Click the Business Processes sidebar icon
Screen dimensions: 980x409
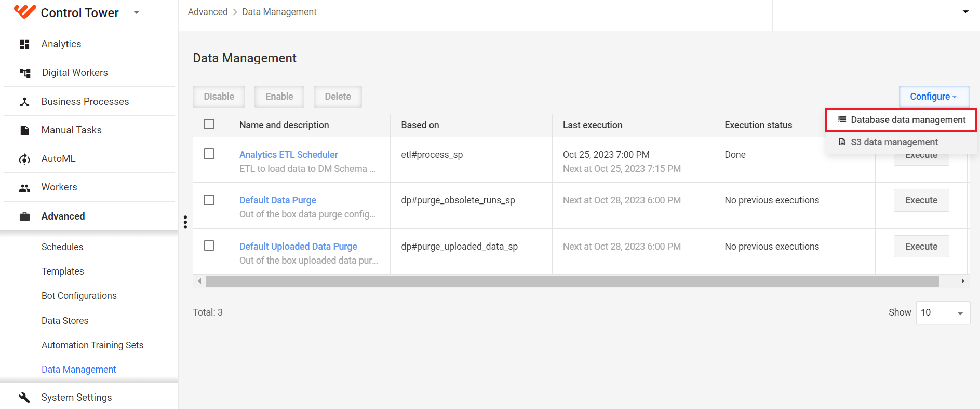pos(24,102)
